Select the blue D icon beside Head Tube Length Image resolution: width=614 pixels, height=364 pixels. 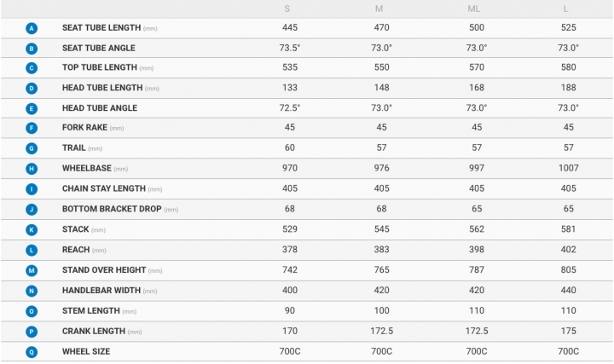click(x=32, y=89)
